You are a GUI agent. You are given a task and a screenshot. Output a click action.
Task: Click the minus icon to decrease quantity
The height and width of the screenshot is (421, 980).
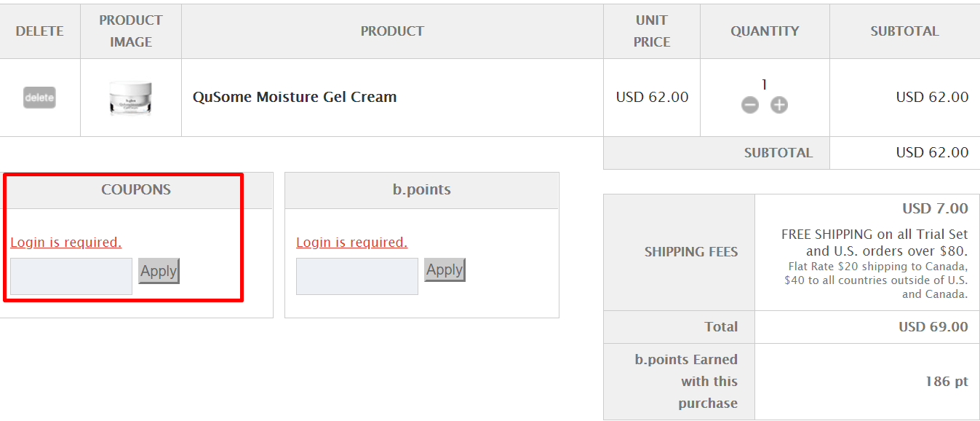[x=750, y=104]
